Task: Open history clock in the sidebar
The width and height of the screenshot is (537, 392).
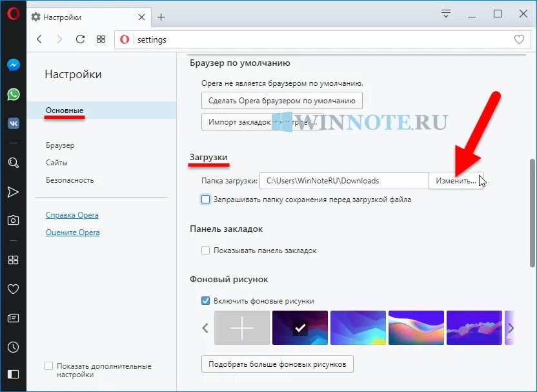Action: [13, 347]
